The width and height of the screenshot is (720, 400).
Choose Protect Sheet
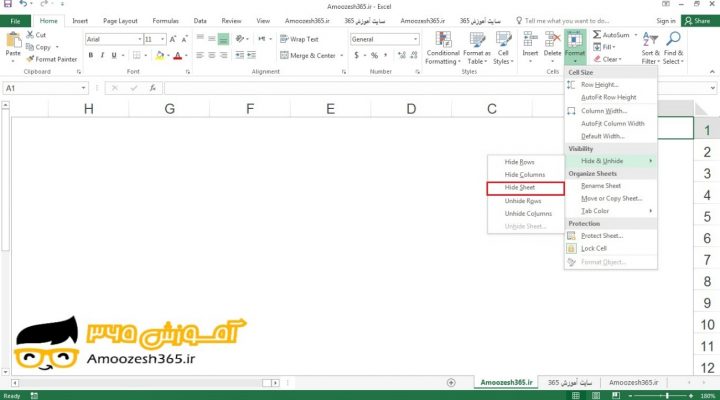602,236
